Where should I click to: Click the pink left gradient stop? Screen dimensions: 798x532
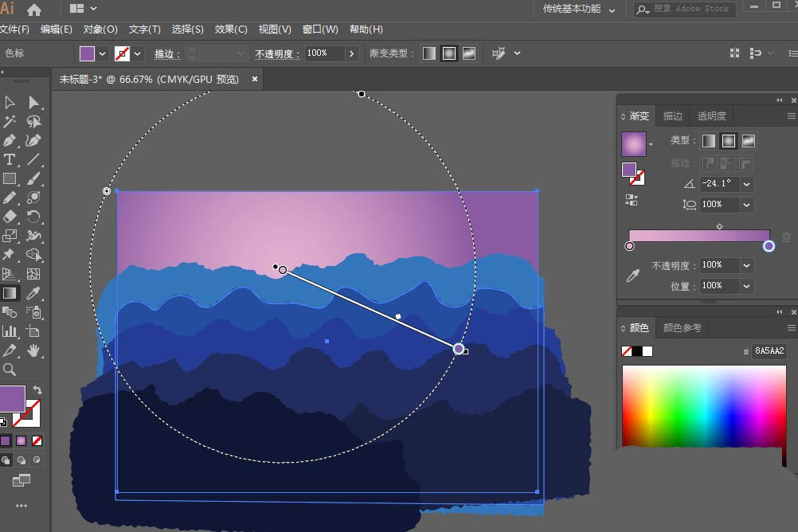(x=629, y=246)
